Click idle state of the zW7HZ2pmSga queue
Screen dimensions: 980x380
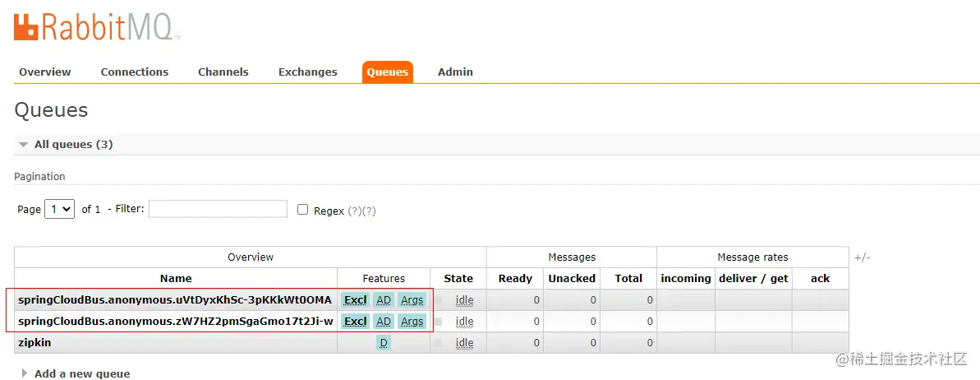[464, 322]
